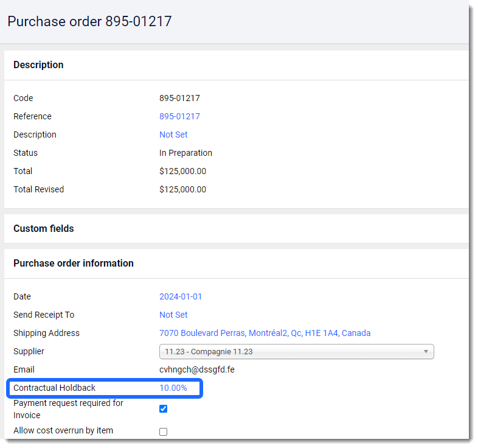This screenshot has width=478, height=448.
Task: Edit the Contractual Holdback 10.00% value
Action: tap(173, 388)
